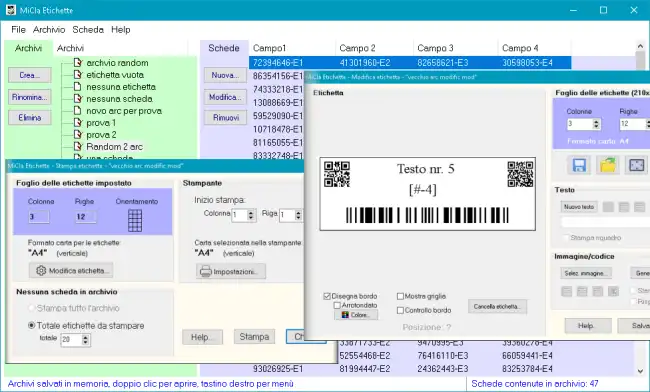
Task: Click the Campo1 column header
Action: click(292, 48)
